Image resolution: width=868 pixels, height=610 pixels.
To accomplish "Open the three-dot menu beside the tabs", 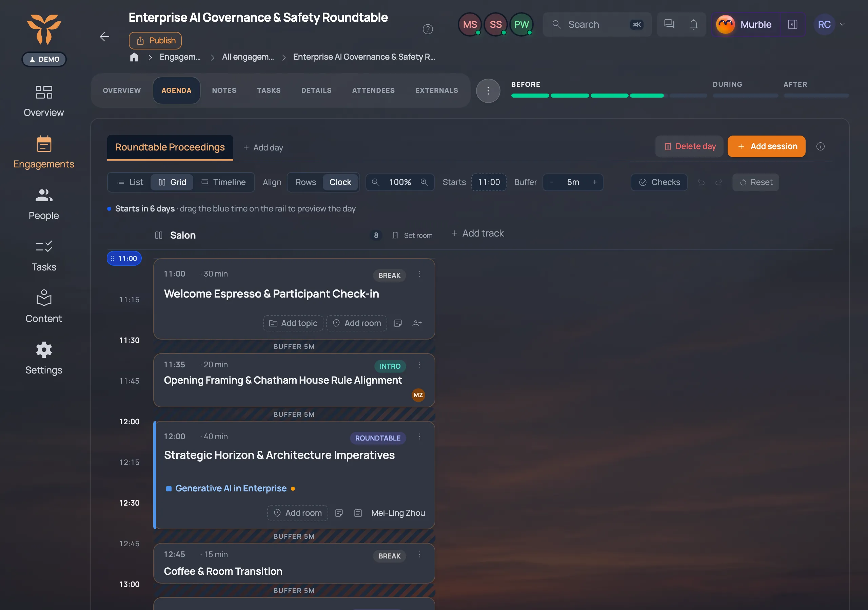I will point(488,91).
